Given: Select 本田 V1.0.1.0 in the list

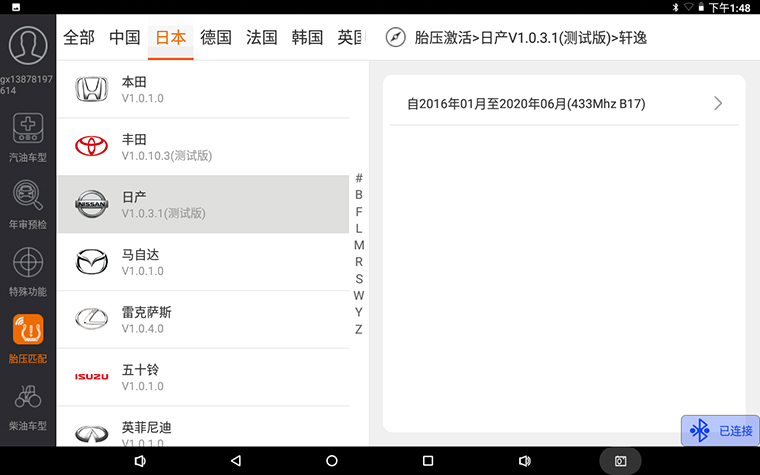Looking at the screenshot, I should 204,89.
